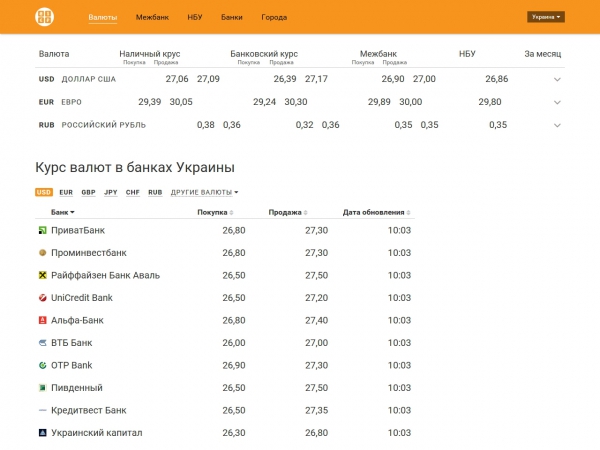This screenshot has height=450, width=600.
Task: Open the НБУ tab
Action: click(195, 17)
